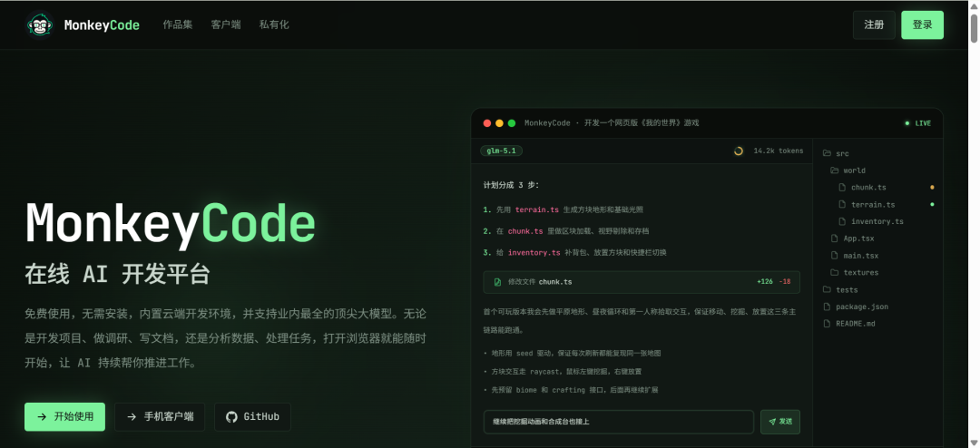
Task: Click the paper plane icon in 发送
Action: 772,422
